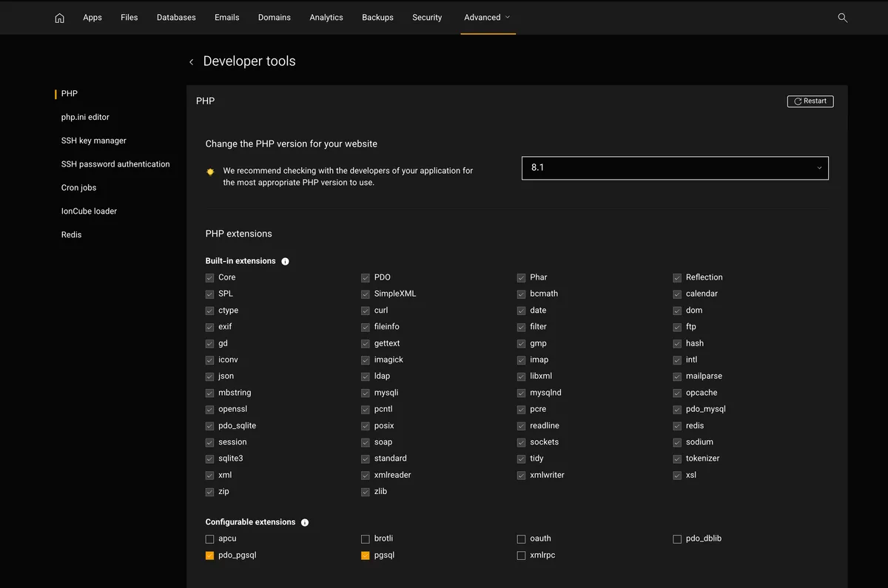
Task: Show info icon for Built-in extensions
Action: pos(286,261)
